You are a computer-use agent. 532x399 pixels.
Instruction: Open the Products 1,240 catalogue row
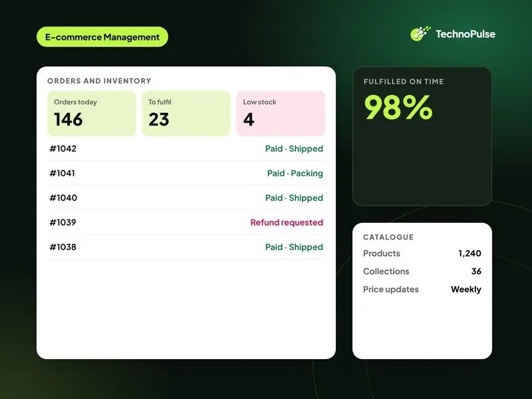pyautogui.click(x=422, y=253)
